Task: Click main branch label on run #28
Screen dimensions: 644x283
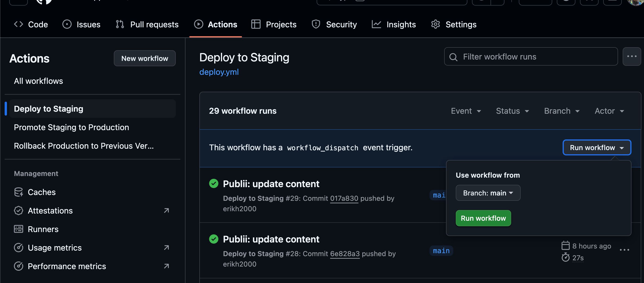Action: pyautogui.click(x=441, y=251)
